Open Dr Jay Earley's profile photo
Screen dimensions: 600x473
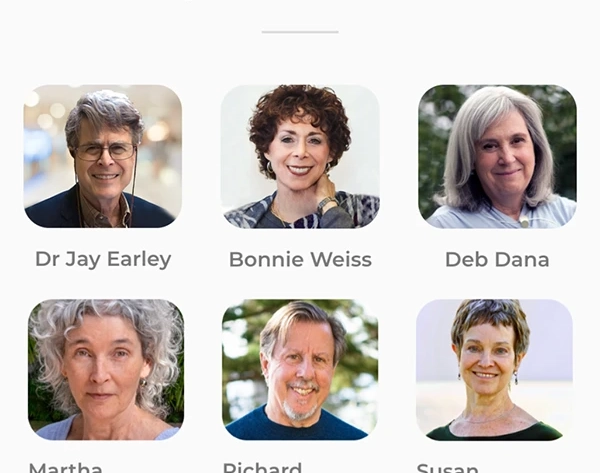pyautogui.click(x=103, y=156)
